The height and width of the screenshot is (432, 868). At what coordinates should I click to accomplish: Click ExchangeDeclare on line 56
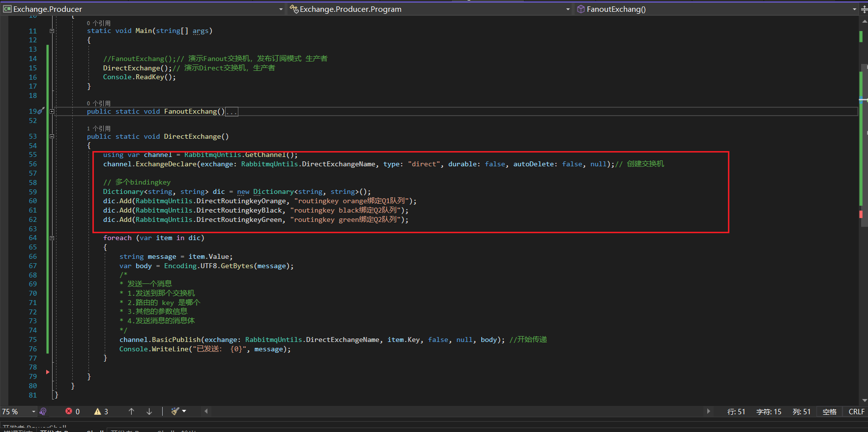[x=166, y=164]
